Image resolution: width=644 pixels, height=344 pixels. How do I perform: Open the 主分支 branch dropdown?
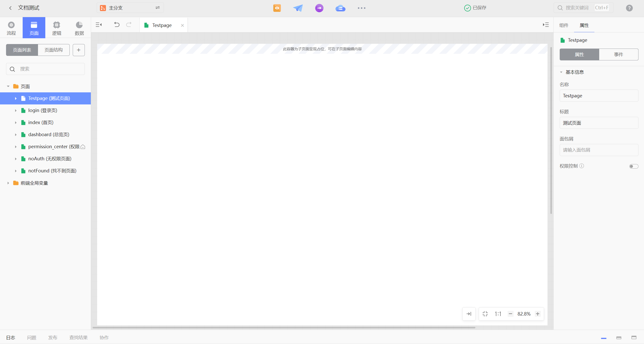tap(130, 8)
